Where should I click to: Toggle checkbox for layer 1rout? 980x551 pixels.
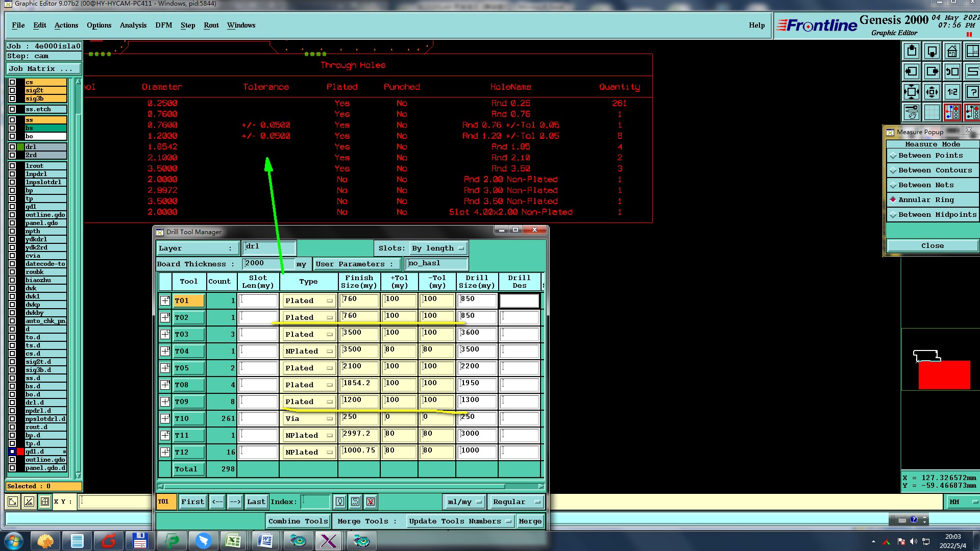pos(12,166)
